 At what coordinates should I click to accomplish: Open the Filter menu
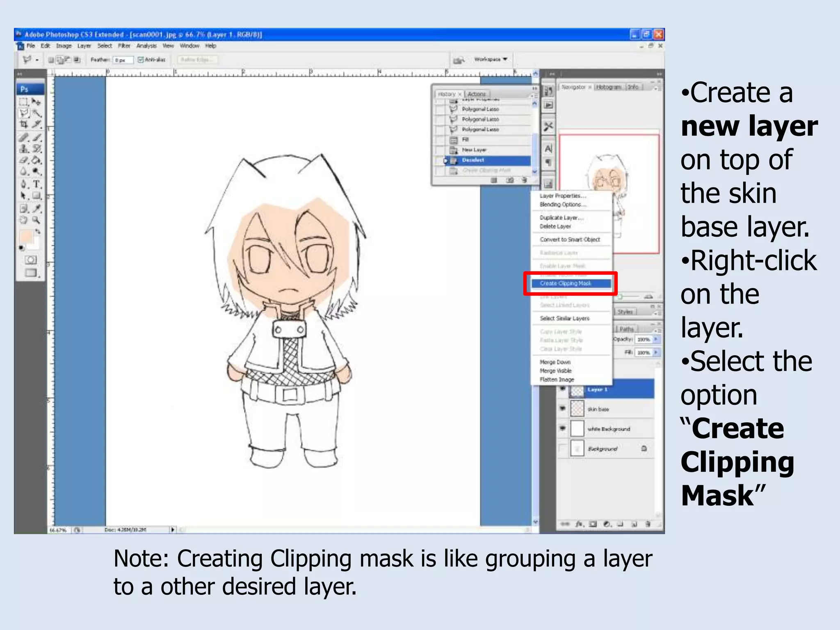click(x=124, y=46)
